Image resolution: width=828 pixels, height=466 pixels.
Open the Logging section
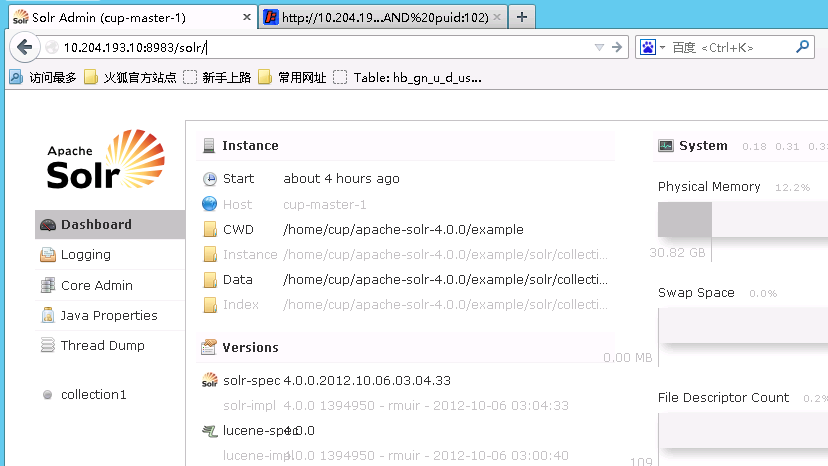(x=110, y=255)
